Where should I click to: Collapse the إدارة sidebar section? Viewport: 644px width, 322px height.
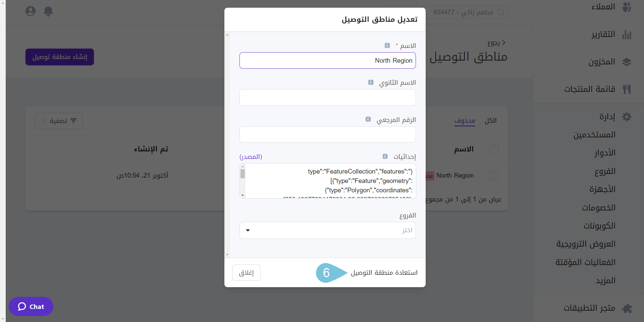tap(607, 117)
